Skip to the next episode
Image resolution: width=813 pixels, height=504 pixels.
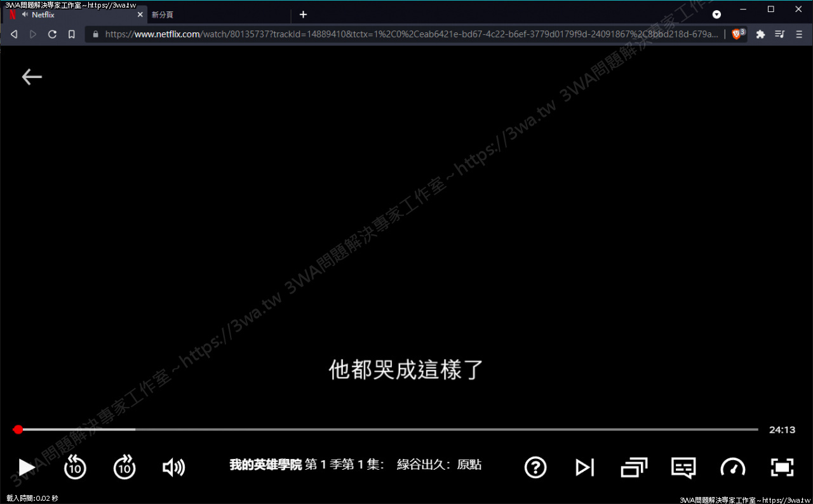point(584,468)
